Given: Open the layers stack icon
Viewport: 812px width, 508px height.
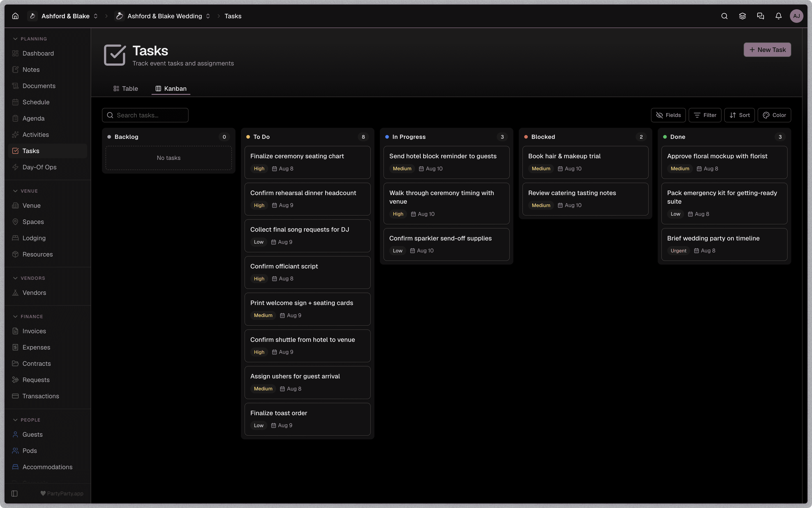Looking at the screenshot, I should point(742,16).
